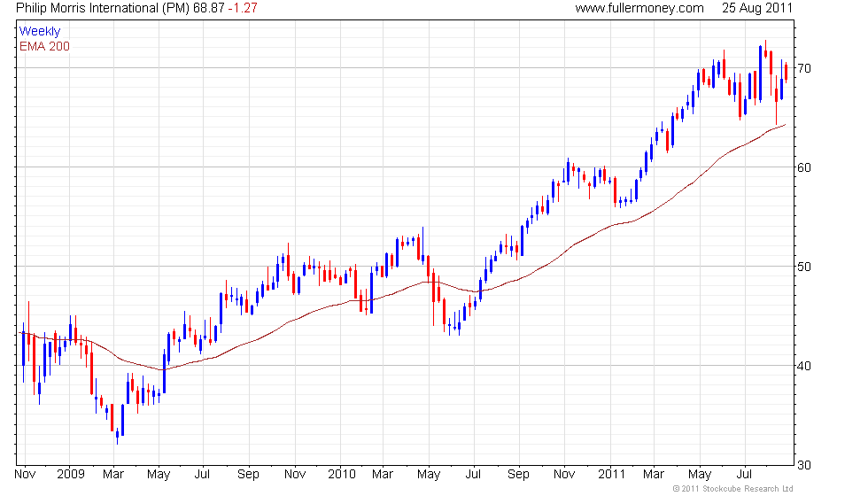The image size is (868, 496).
Task: Click the last price value 68.87
Action: (209, 8)
